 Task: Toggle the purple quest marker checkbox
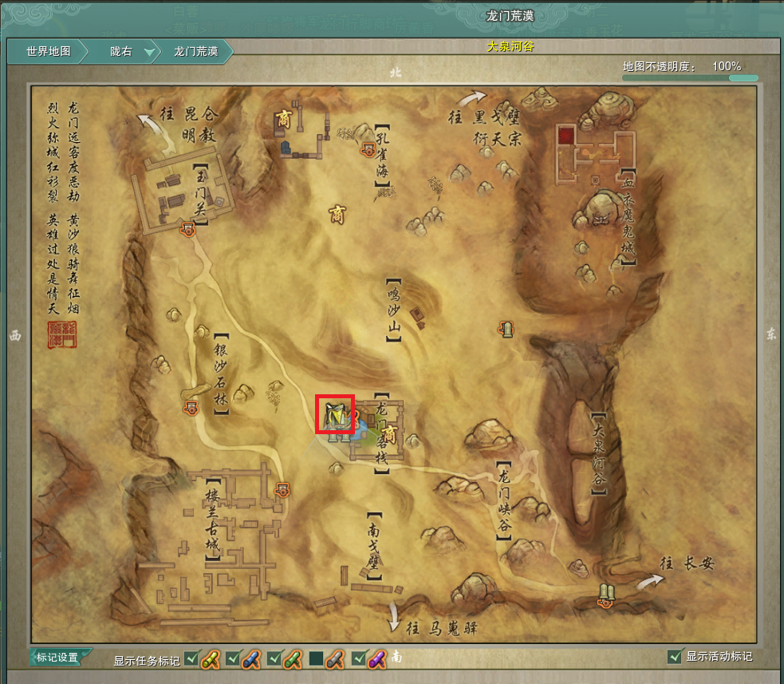(x=357, y=658)
